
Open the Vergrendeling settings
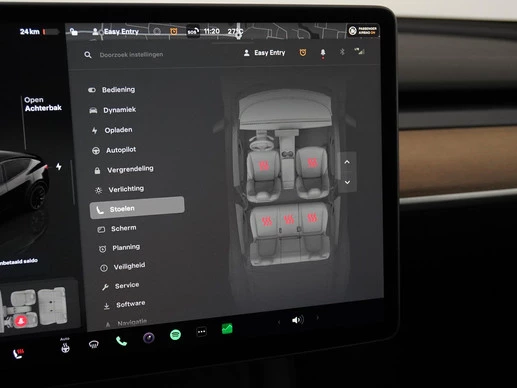tap(124, 170)
